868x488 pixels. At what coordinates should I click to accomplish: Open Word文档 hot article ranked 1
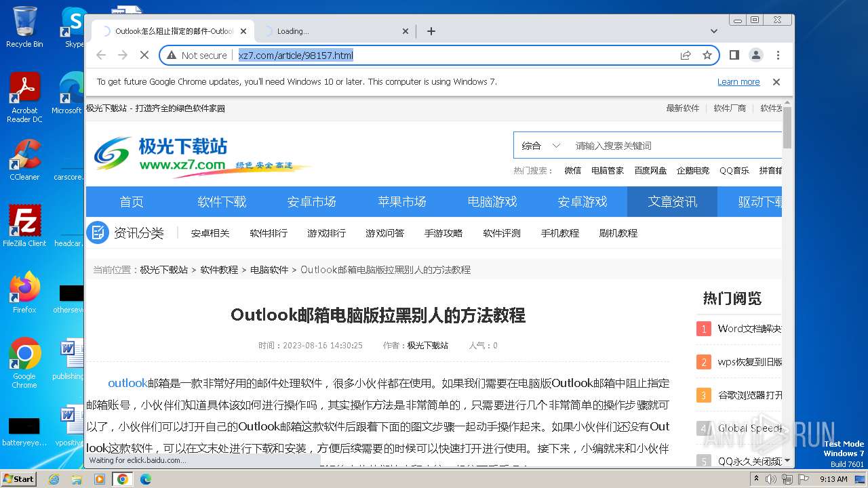click(750, 329)
